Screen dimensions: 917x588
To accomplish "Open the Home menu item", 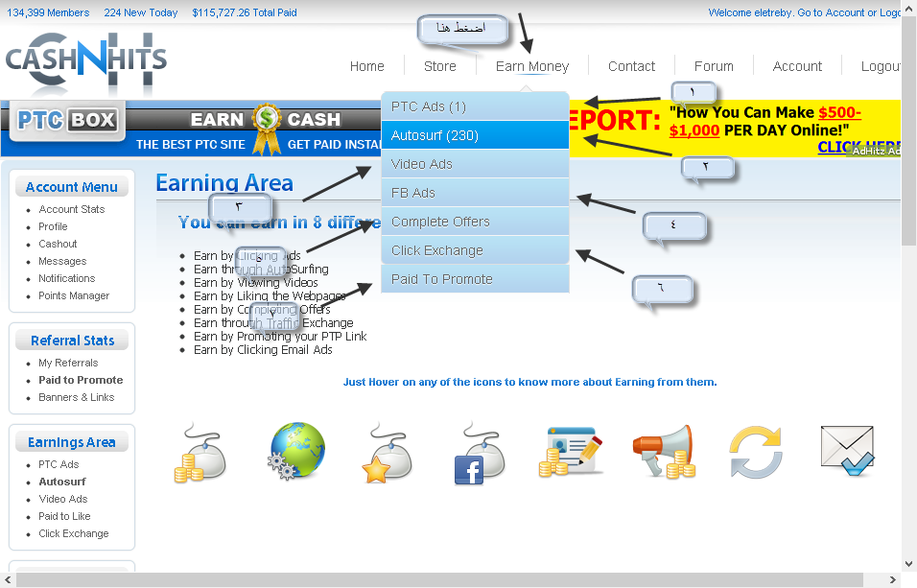I will click(367, 66).
